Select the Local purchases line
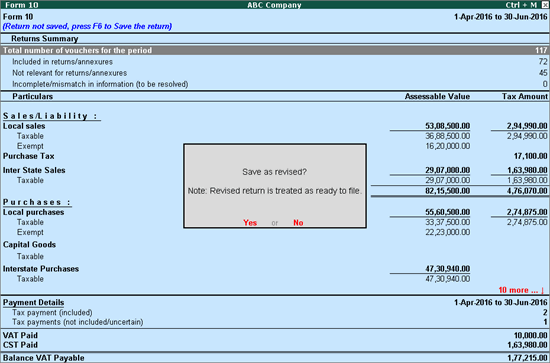The image size is (550, 363). (275, 212)
